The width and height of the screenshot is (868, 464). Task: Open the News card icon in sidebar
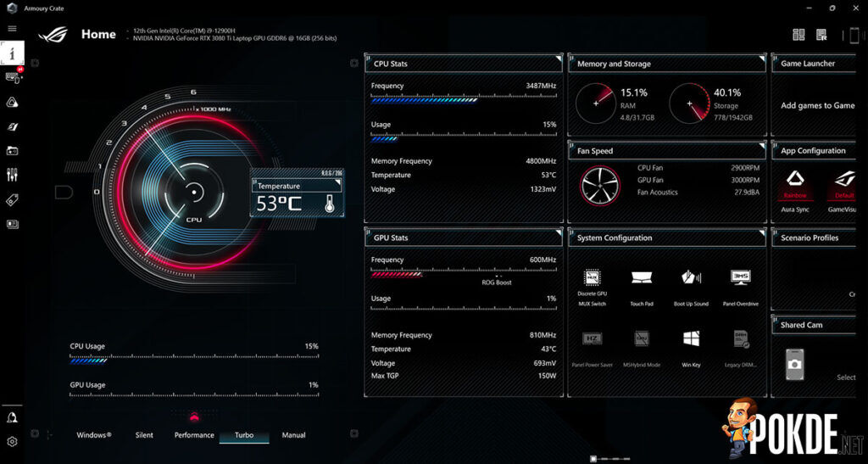(12, 224)
